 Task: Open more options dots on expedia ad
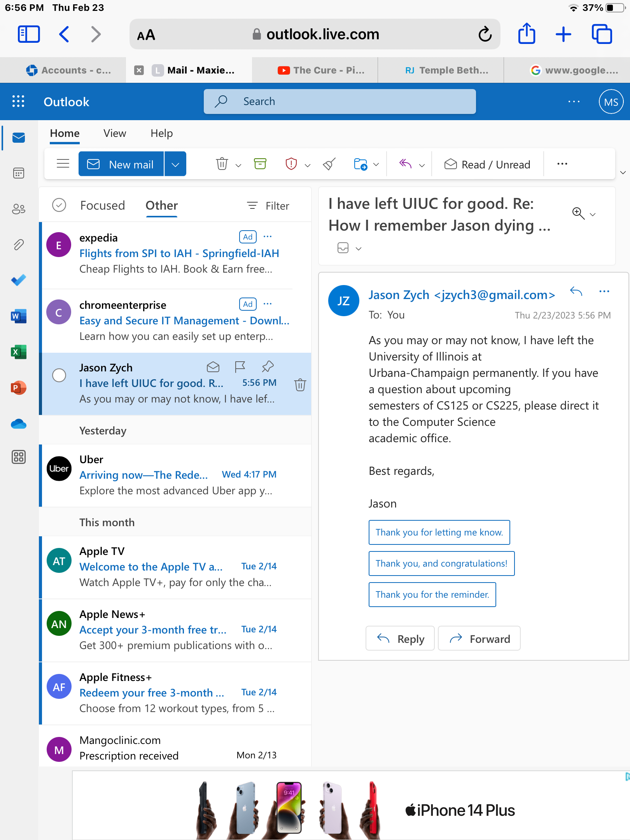click(x=268, y=236)
